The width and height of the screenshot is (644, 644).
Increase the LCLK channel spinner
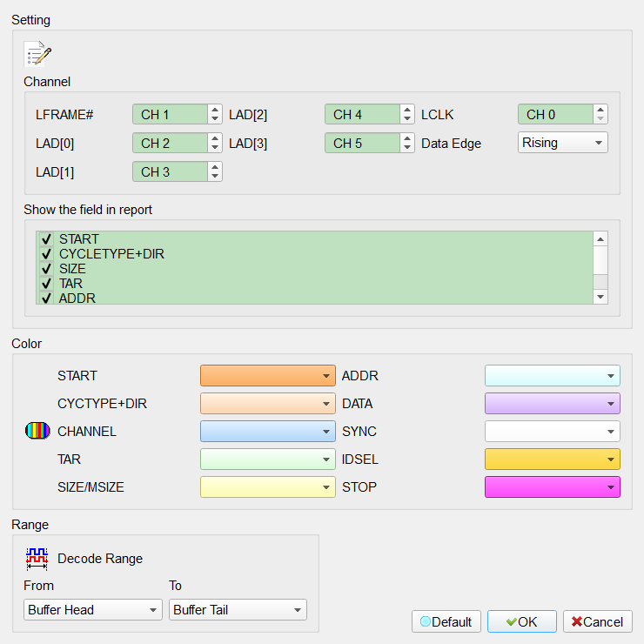click(x=600, y=110)
